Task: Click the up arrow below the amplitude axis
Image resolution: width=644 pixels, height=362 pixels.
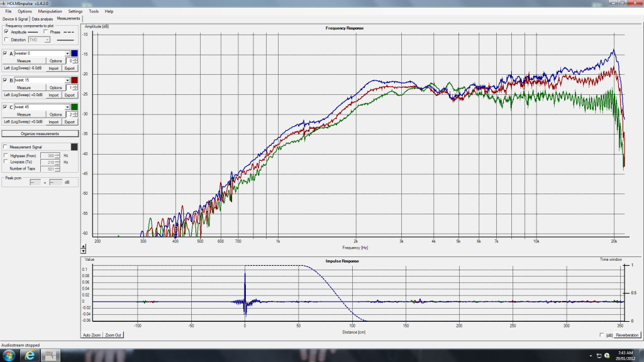Action: 84,246
